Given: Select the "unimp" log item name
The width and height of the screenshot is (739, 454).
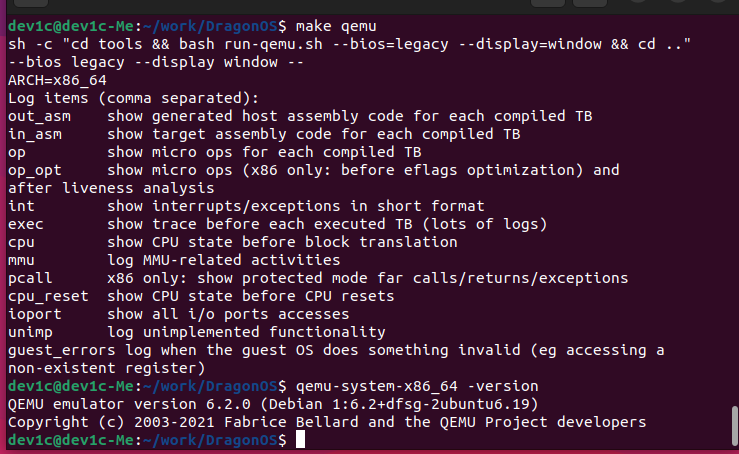Looking at the screenshot, I should [x=28, y=332].
